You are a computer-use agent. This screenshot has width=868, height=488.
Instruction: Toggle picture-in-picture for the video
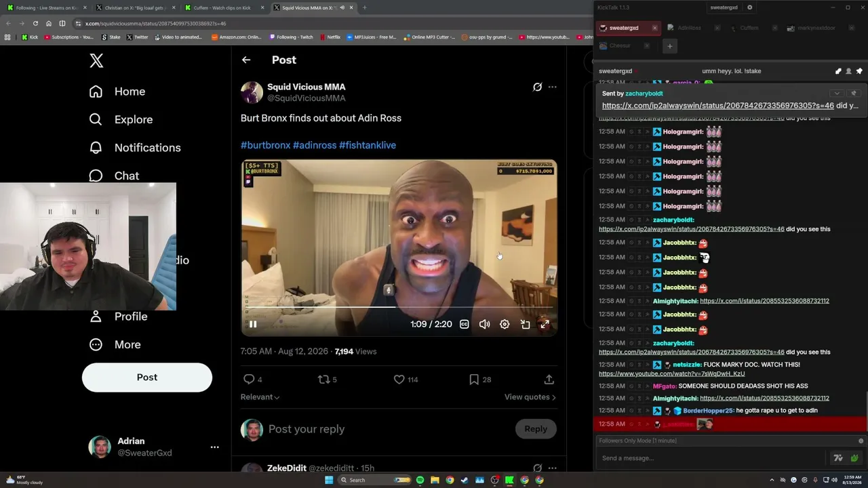(525, 324)
